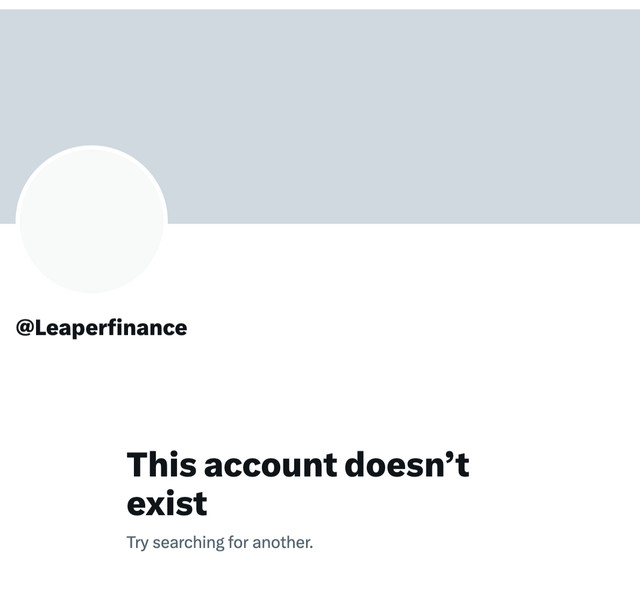Click the word "doesn't" in the heading
The image size is (640, 593).
click(407, 464)
